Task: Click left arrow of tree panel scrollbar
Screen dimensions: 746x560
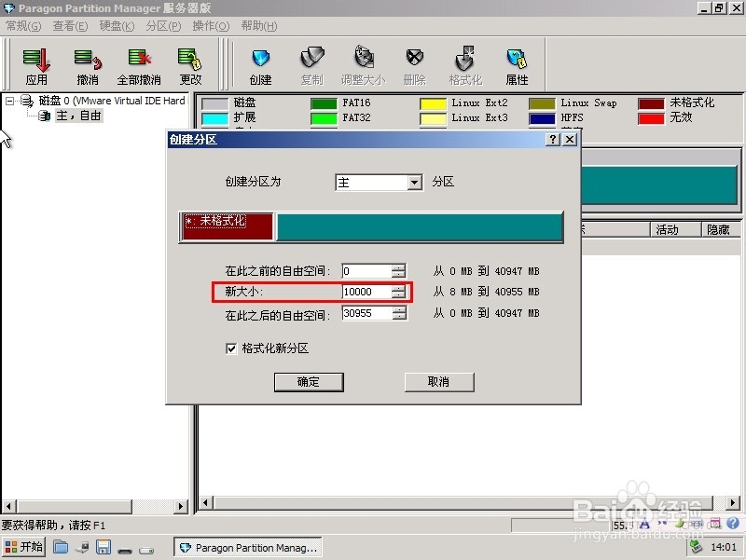Action: pos(9,507)
